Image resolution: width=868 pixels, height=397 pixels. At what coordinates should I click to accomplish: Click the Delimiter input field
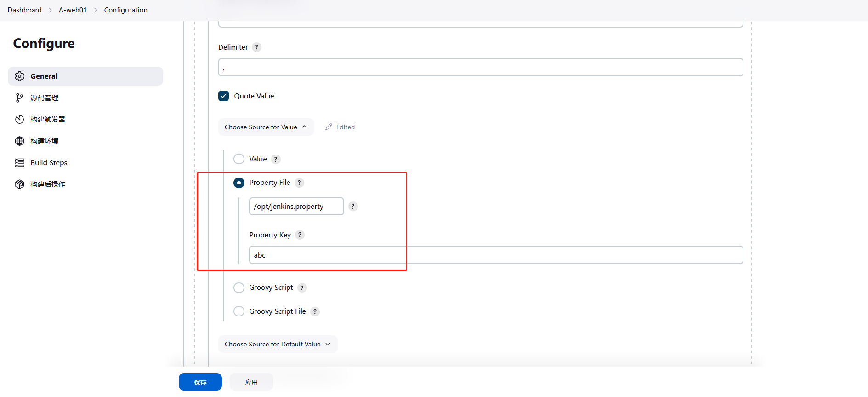tap(481, 67)
